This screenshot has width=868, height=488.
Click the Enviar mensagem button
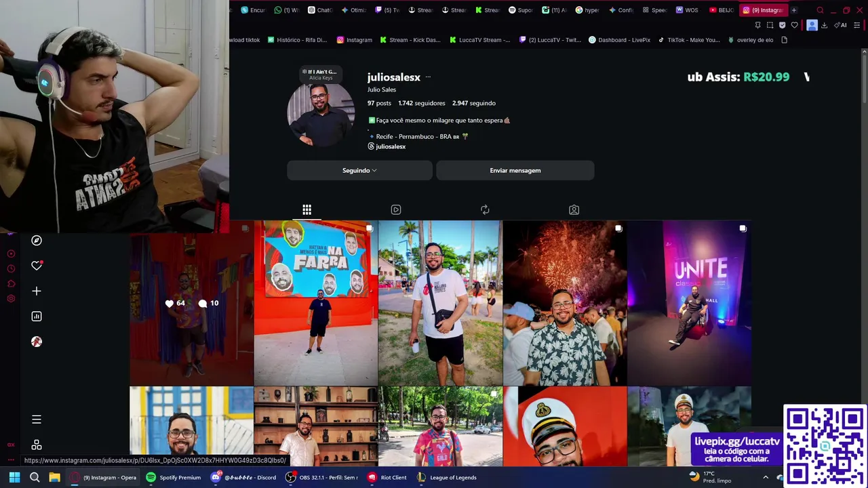click(515, 170)
